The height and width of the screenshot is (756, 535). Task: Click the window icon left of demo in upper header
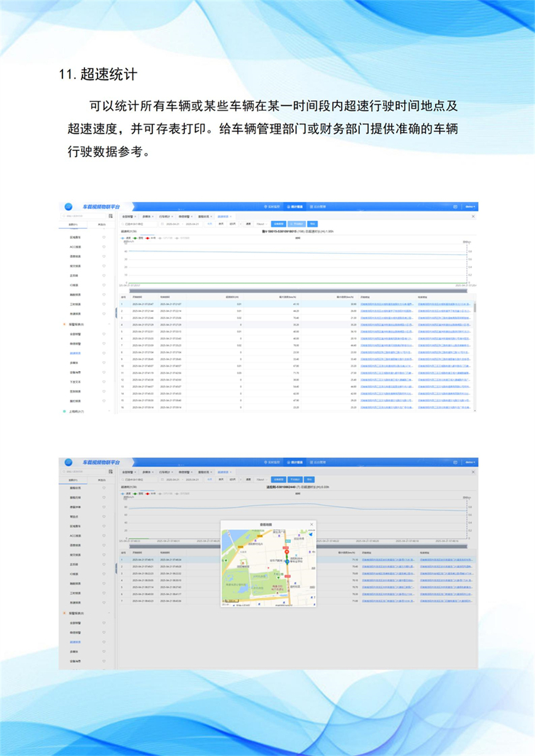pyautogui.click(x=455, y=206)
